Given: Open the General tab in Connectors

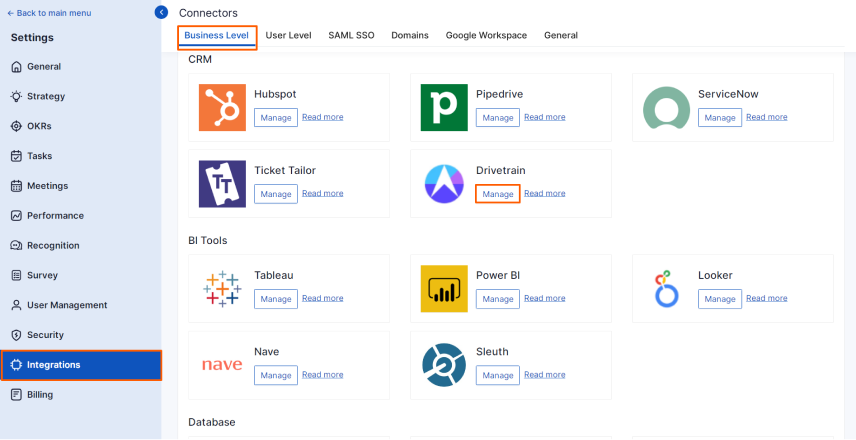Looking at the screenshot, I should coord(561,35).
